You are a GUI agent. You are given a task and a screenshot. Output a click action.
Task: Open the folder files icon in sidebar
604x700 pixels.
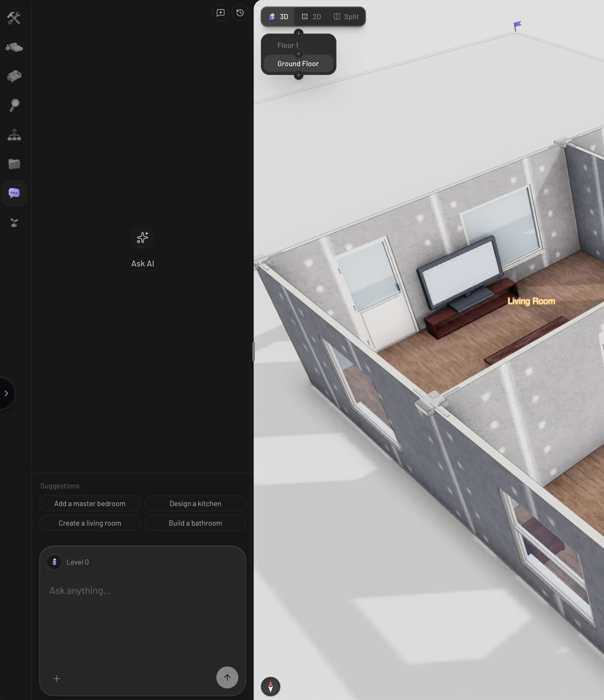click(14, 164)
